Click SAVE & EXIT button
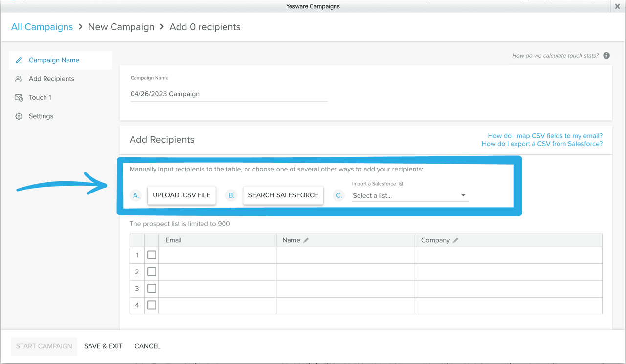 pos(103,346)
